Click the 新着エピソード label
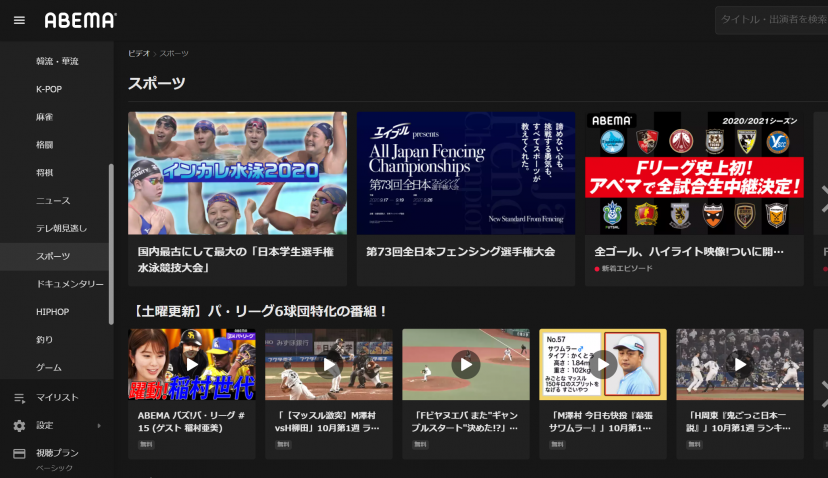828x478 pixels. (627, 268)
